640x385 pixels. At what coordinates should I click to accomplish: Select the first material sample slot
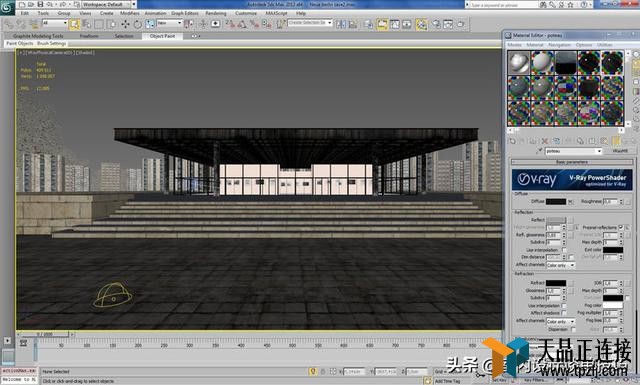[519, 62]
